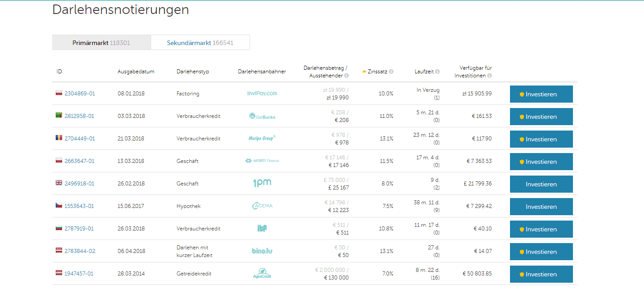Invest in bino.lv loan 2783844-02

tap(541, 252)
